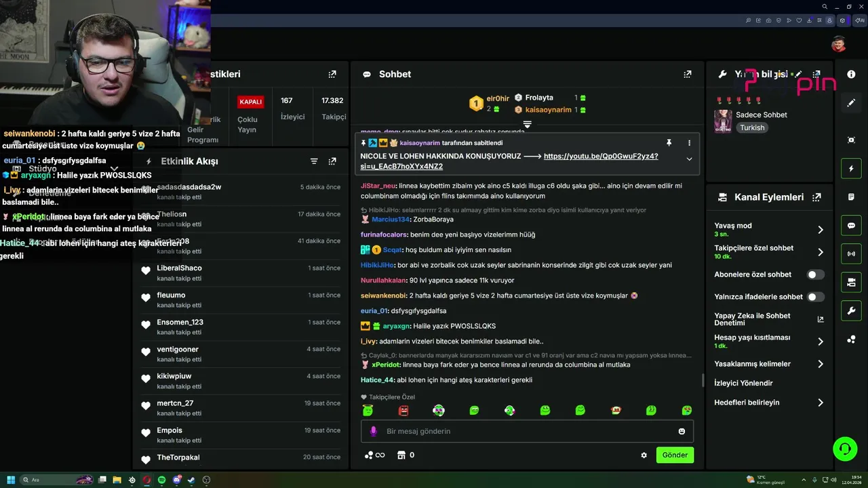868x488 pixels.
Task: Open the emoji picker in message box
Action: [x=682, y=431]
